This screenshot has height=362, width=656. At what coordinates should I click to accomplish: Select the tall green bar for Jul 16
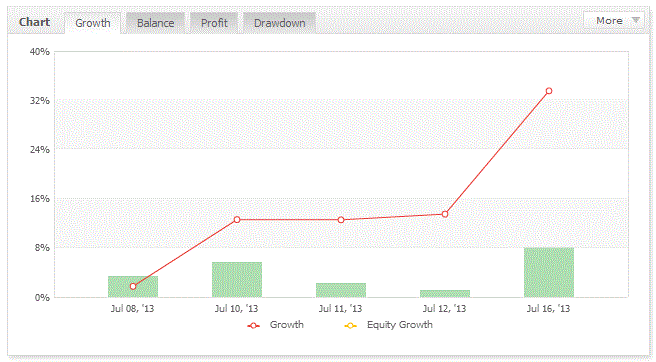549,272
